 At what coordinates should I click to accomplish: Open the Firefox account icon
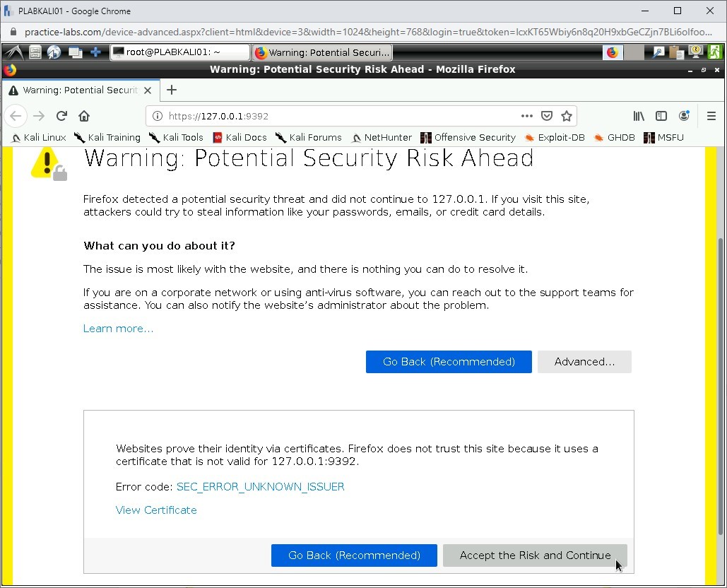click(684, 116)
